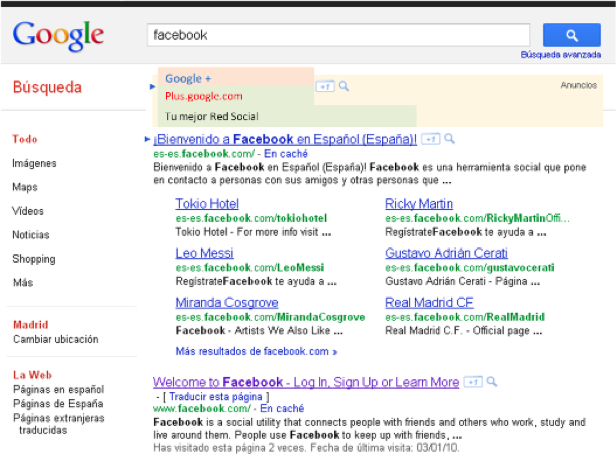Click Más resultados de facebook.com
Screen dimensions: 616x457
(256, 351)
